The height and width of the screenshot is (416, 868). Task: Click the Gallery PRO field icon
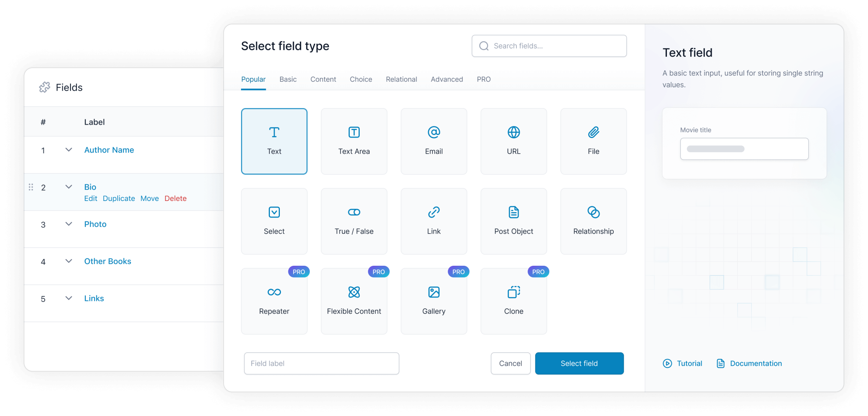(434, 292)
